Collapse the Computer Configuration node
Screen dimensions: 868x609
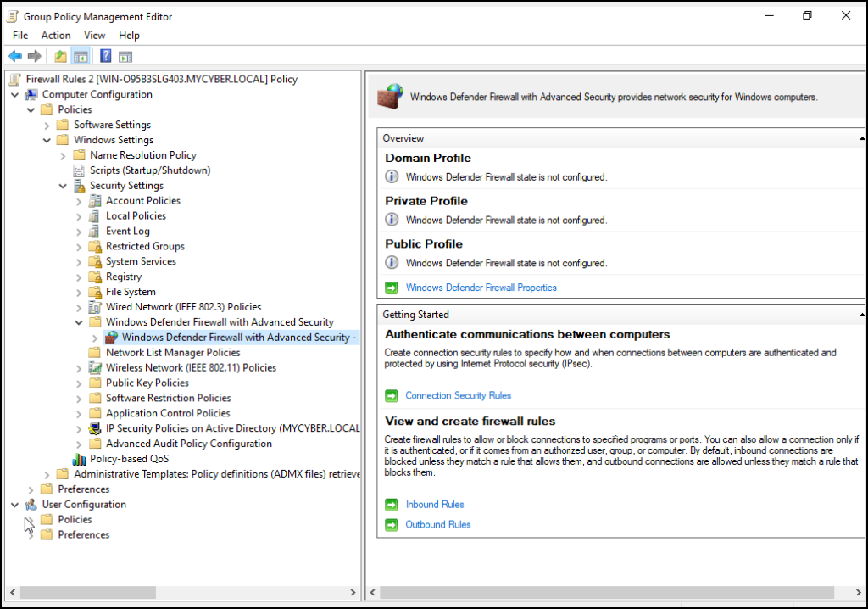click(x=15, y=95)
